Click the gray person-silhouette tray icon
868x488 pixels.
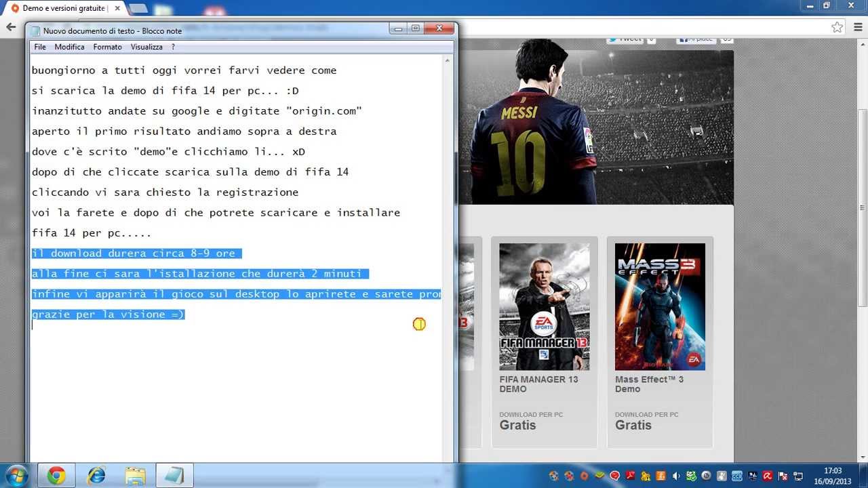pyautogui.click(x=722, y=476)
